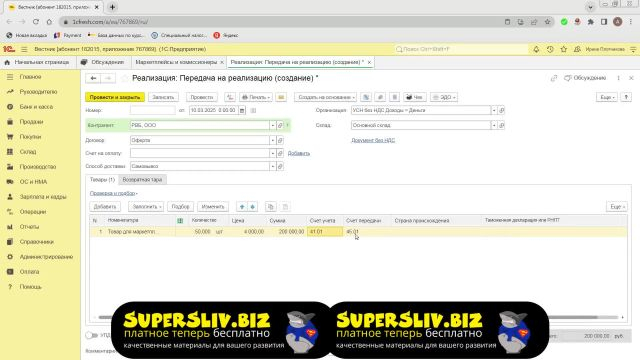
Task: Click the Добавить link next to Счет на оплату
Action: (x=299, y=153)
